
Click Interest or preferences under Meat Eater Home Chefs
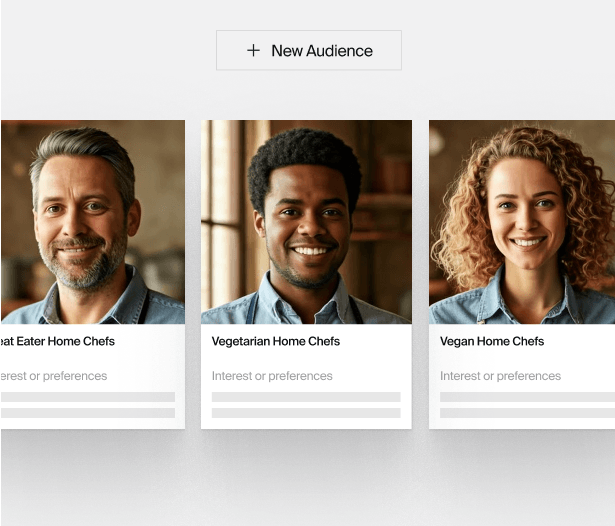click(x=54, y=376)
